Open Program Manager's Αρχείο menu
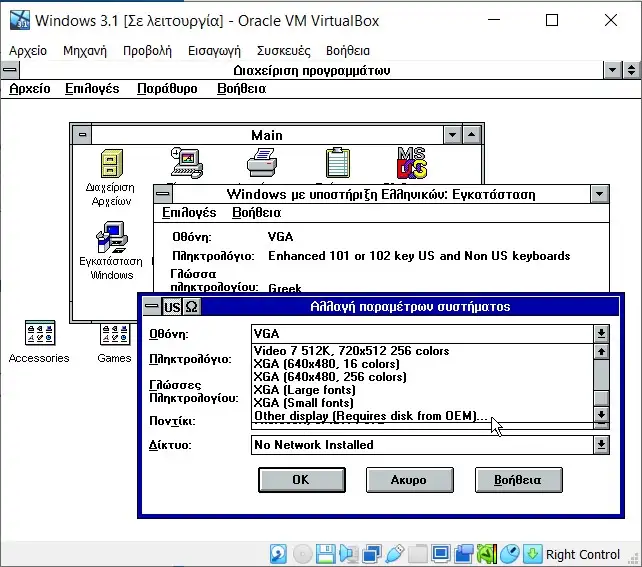Screen dimensions: 642x567 coord(30,88)
